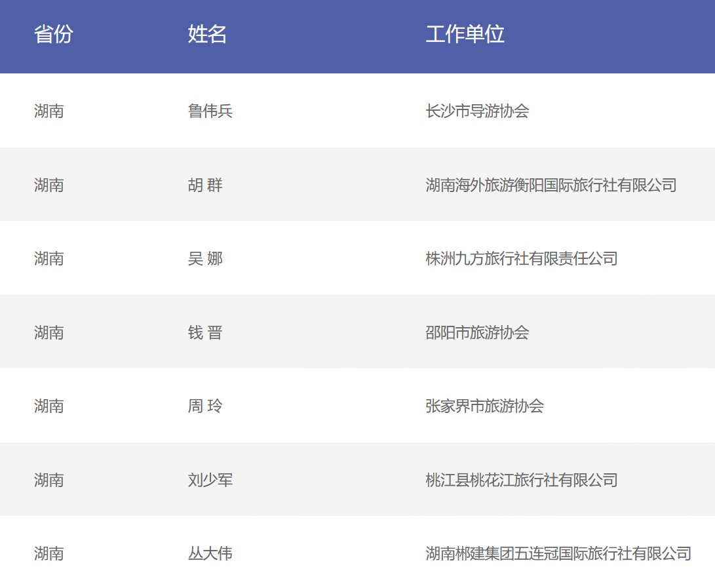Click 湖南 in the 鲁伟兵 row

49,111
